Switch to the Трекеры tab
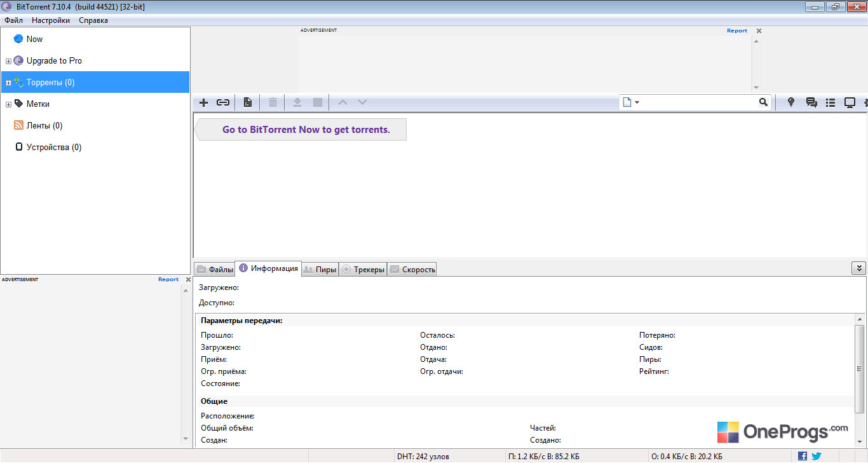The height and width of the screenshot is (463, 868). 363,270
